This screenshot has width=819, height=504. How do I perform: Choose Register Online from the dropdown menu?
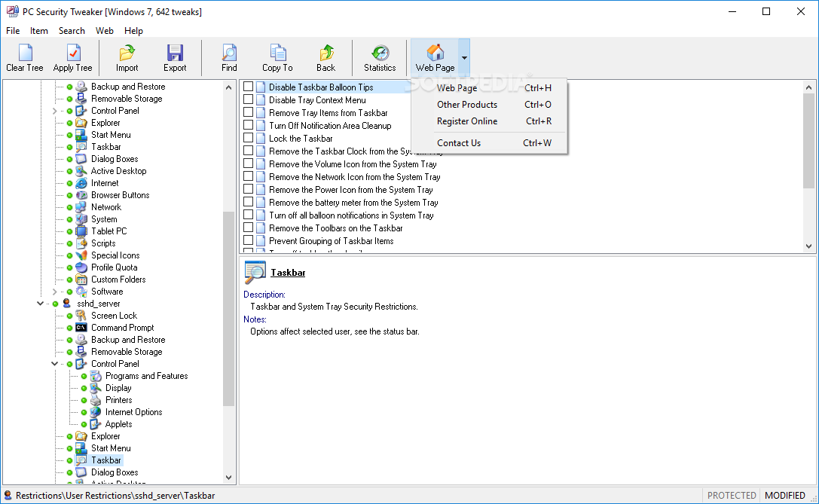click(490, 121)
